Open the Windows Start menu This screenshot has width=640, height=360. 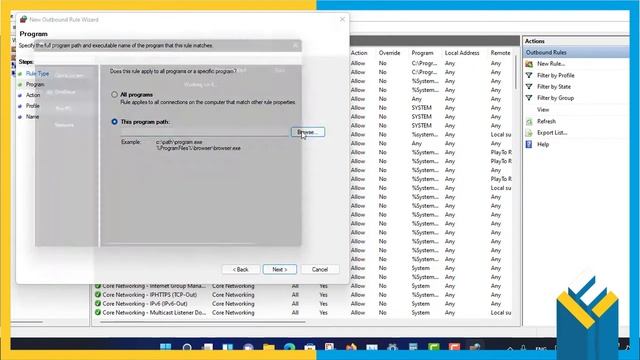click(166, 347)
